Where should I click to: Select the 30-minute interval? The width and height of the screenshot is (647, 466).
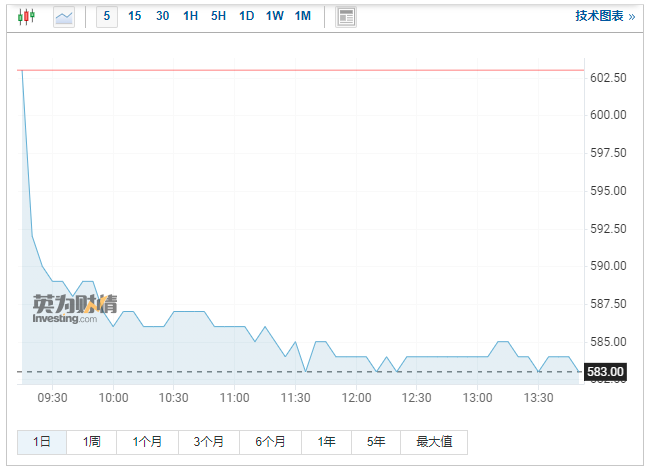point(163,16)
